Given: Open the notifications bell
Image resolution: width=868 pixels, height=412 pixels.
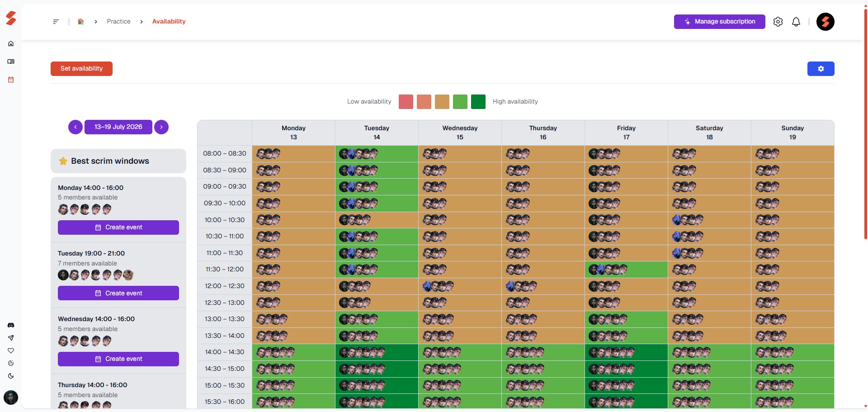Looking at the screenshot, I should tap(796, 22).
